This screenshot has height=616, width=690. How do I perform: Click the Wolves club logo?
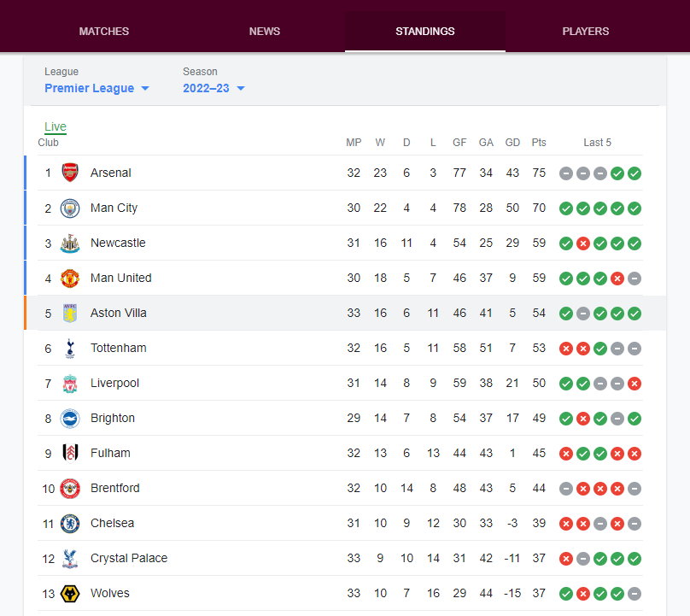70,593
